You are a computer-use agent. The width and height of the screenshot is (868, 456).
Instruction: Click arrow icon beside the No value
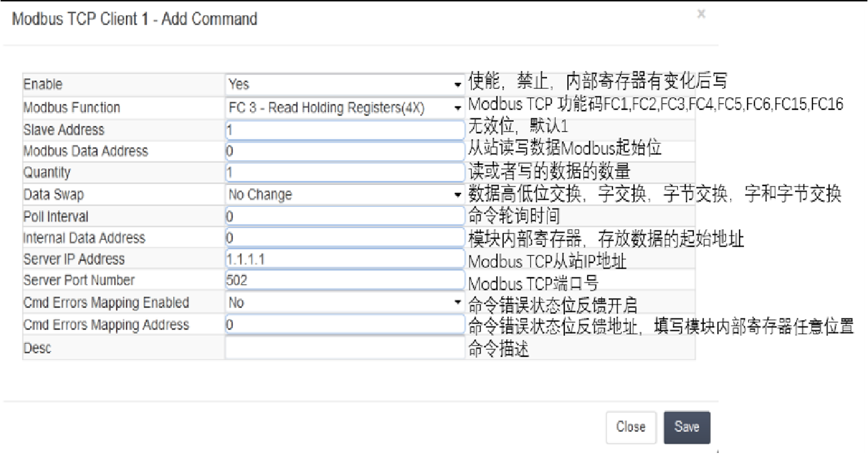pos(457,302)
